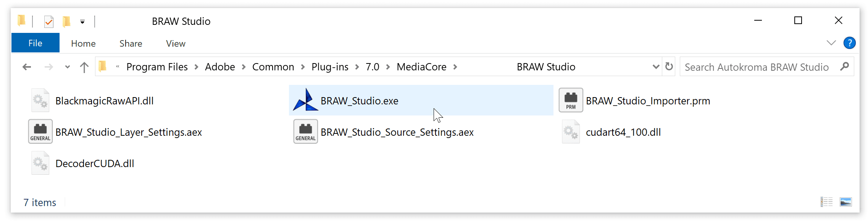Navigate to the Plug-ins folder in the breadcrumb
This screenshot has width=868, height=221.
click(x=330, y=67)
